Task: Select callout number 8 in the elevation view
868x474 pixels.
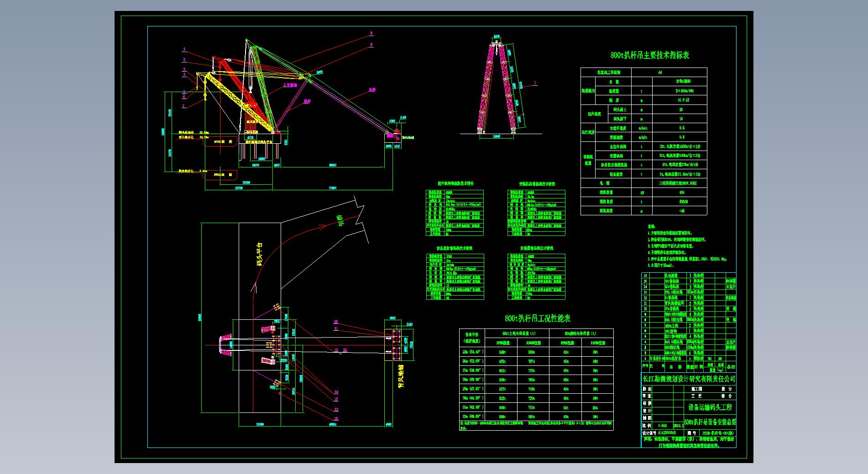Action: click(x=371, y=33)
